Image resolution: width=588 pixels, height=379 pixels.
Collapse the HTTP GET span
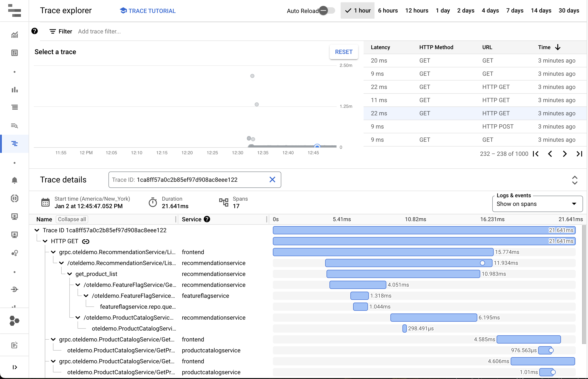point(45,241)
